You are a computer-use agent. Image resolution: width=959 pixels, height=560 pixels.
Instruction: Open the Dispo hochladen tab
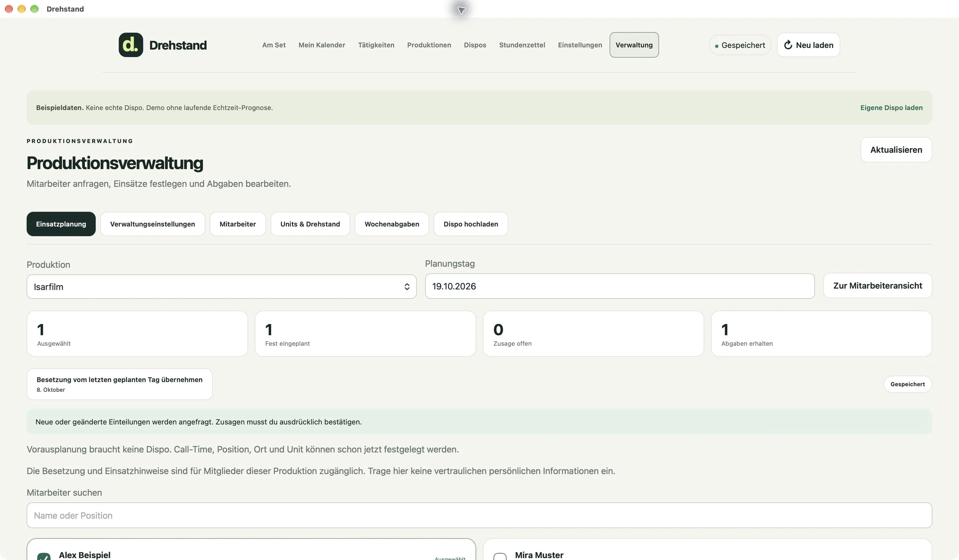click(471, 224)
